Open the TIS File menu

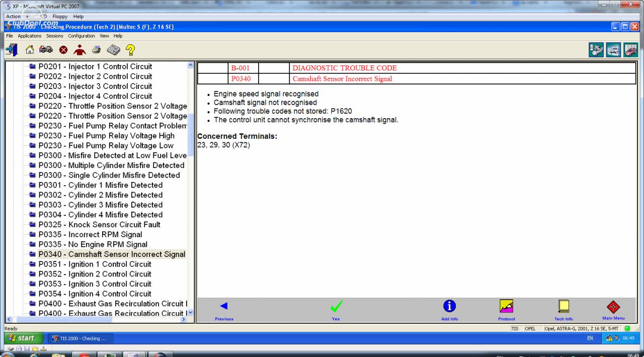10,36
